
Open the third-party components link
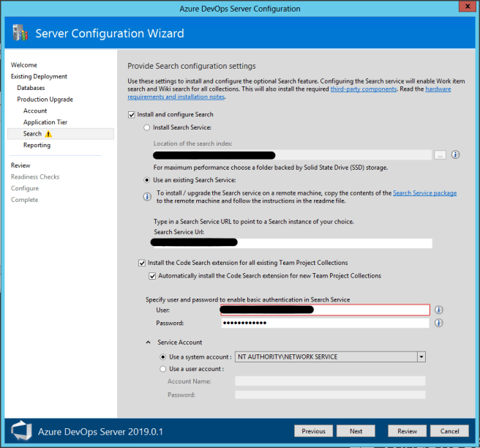pyautogui.click(x=363, y=89)
